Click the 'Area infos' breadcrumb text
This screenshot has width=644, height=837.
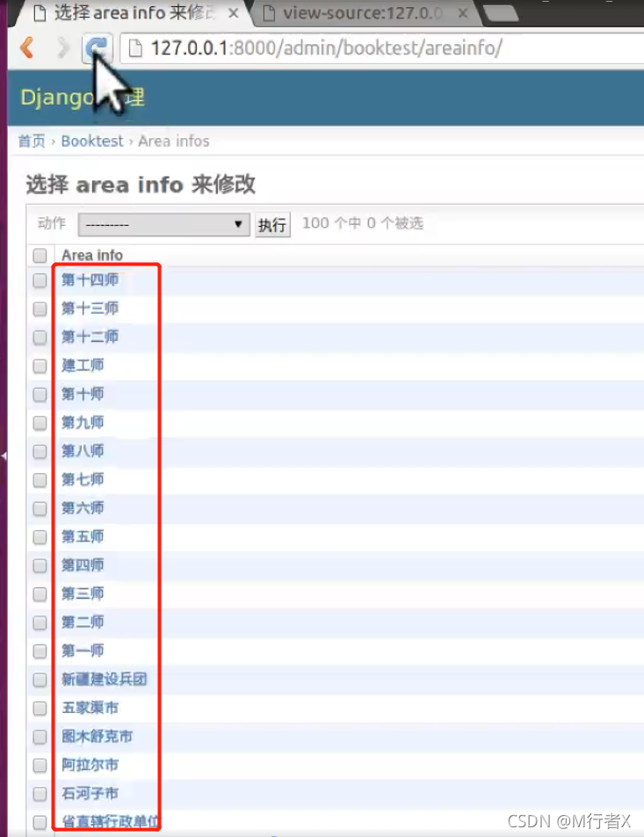[x=174, y=142]
